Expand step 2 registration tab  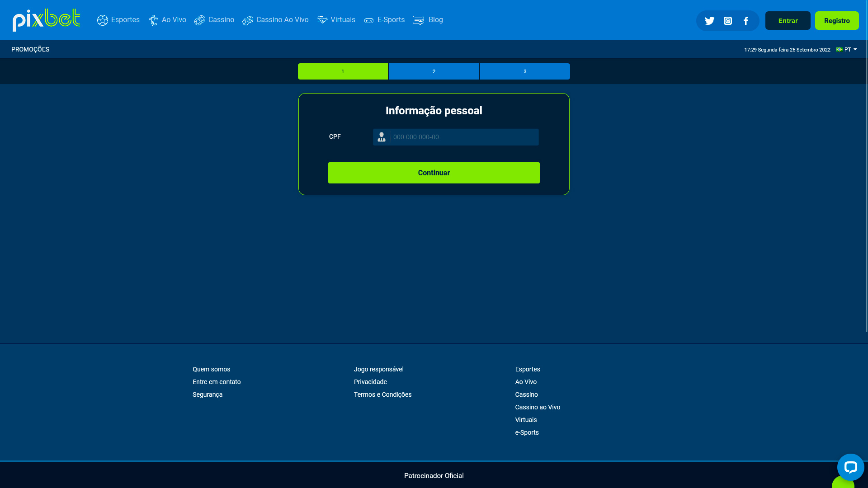point(434,71)
